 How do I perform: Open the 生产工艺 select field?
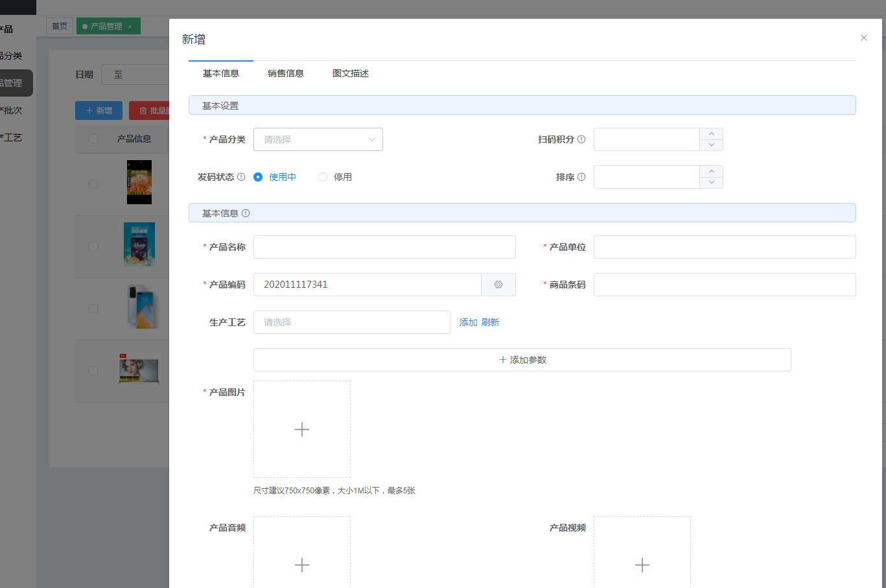pyautogui.click(x=352, y=322)
